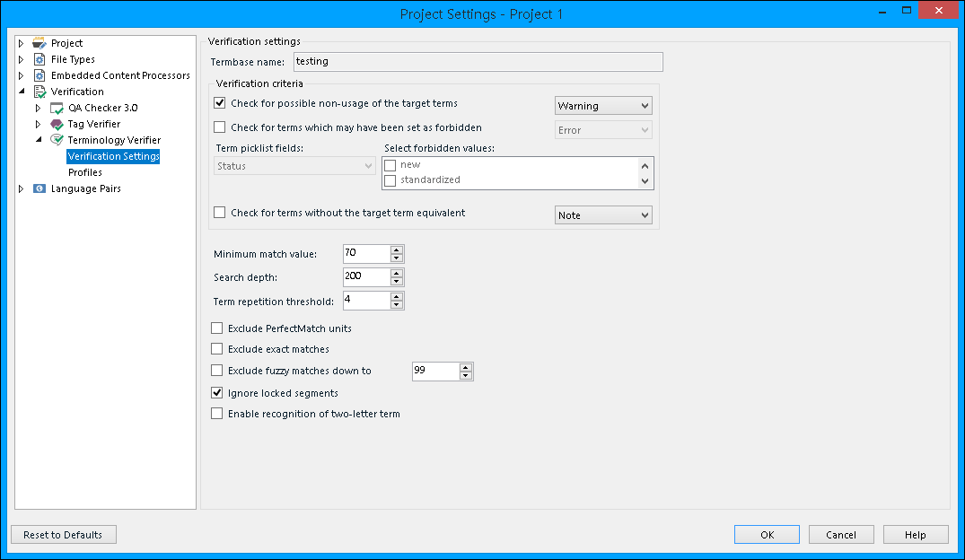The width and height of the screenshot is (965, 560).
Task: Click the Cancel button
Action: [x=841, y=535]
